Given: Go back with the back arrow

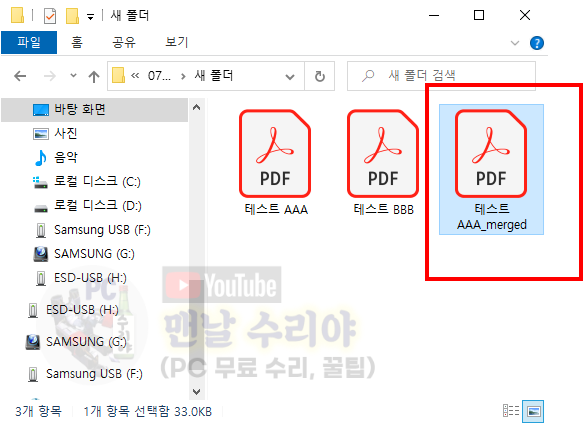Looking at the screenshot, I should coord(20,76).
